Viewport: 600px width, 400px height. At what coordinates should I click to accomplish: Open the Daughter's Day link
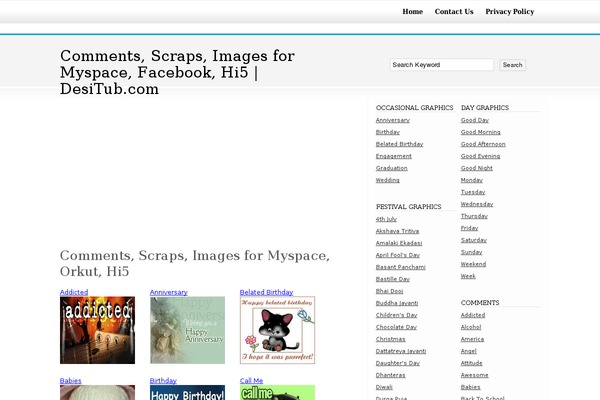(398, 363)
